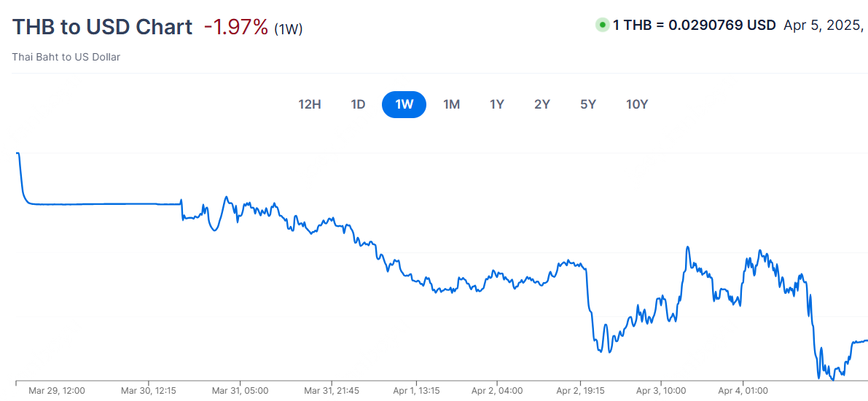This screenshot has width=868, height=401.
Task: Click the Mar 31, 05:00 axis label
Action: pyautogui.click(x=240, y=391)
